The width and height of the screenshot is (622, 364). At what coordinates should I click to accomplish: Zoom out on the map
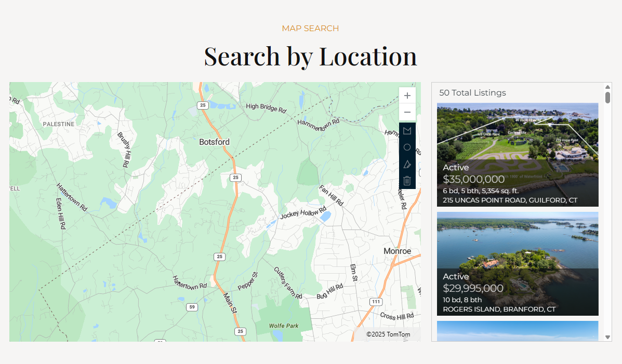[x=407, y=112]
